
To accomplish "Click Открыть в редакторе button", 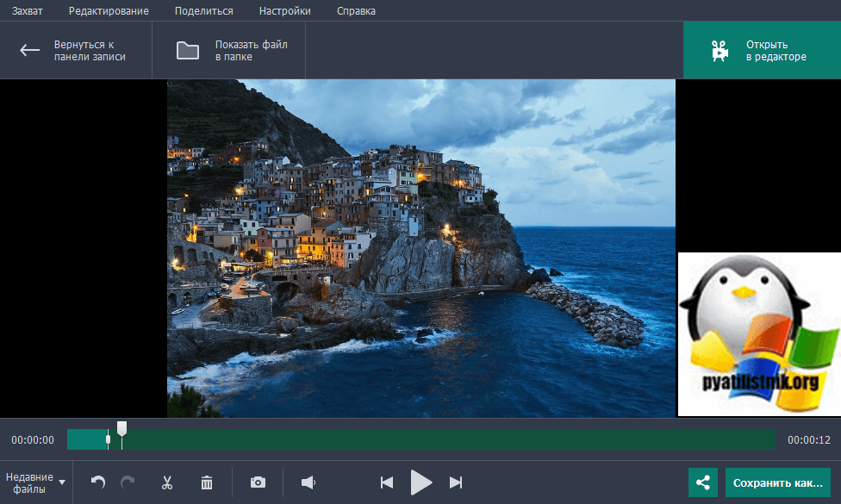I will pos(762,51).
